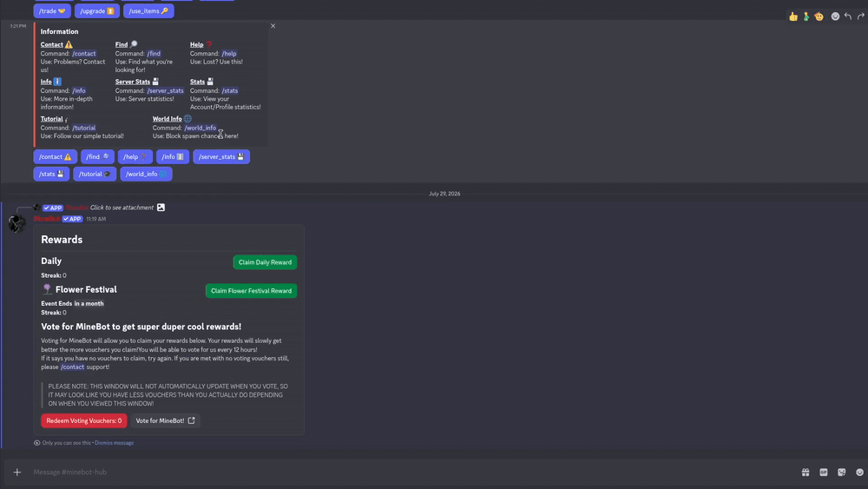Click the /contact command link under Contact
Screen dimensions: 868x489
point(84,54)
